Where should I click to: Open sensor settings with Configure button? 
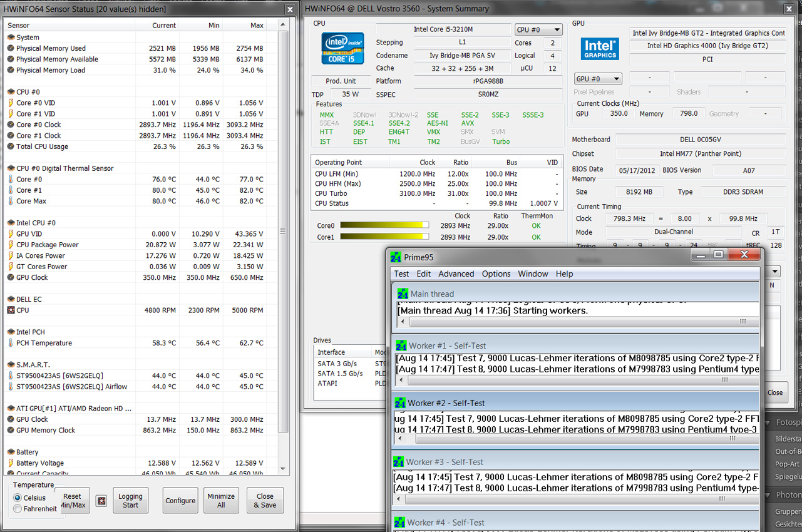coord(180,501)
